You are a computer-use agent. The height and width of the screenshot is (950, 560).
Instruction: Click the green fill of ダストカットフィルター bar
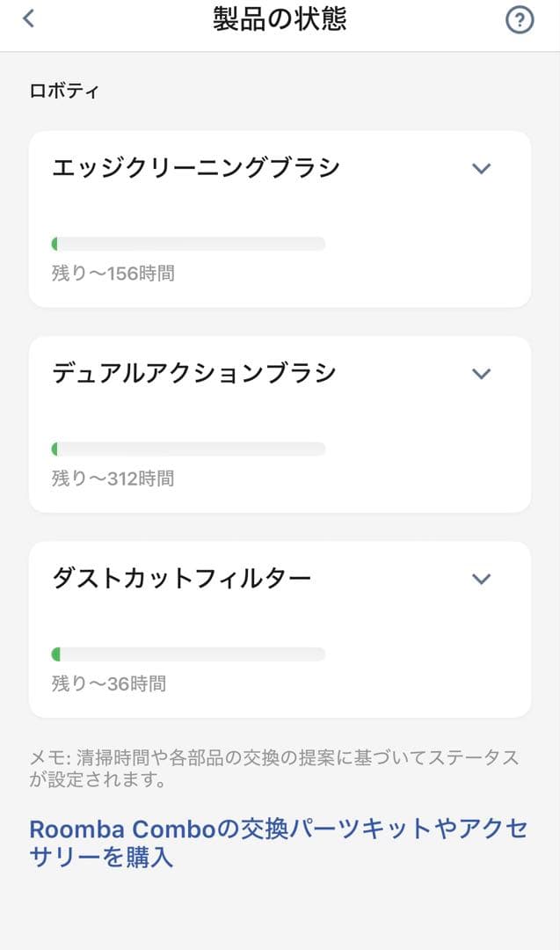pos(55,654)
